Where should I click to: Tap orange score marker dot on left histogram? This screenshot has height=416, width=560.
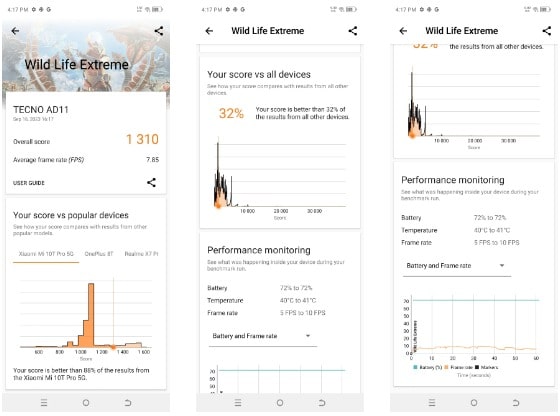click(113, 347)
